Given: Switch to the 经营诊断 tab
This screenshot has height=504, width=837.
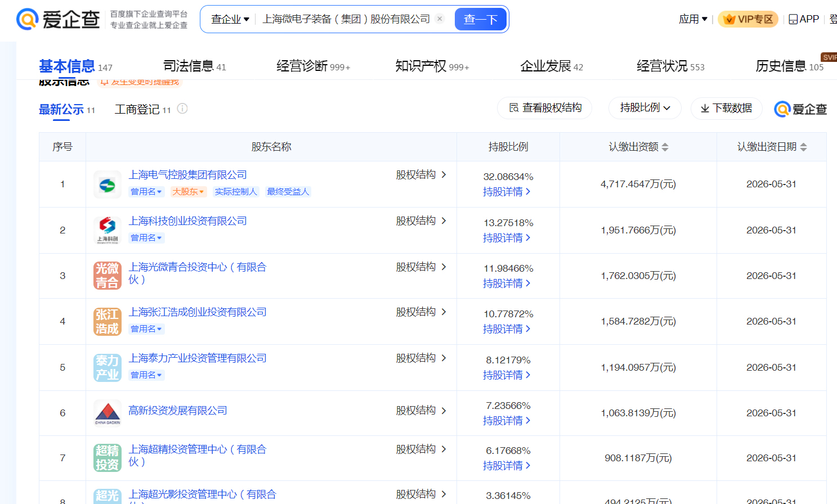Looking at the screenshot, I should (313, 66).
